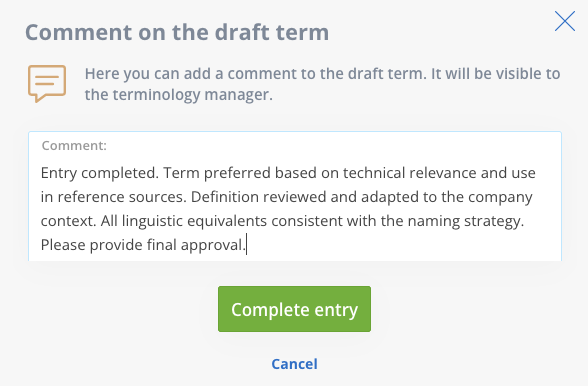Viewport: 588px width, 386px height.
Task: Click the word "preferred" in the comment
Action: pyautogui.click(x=237, y=173)
